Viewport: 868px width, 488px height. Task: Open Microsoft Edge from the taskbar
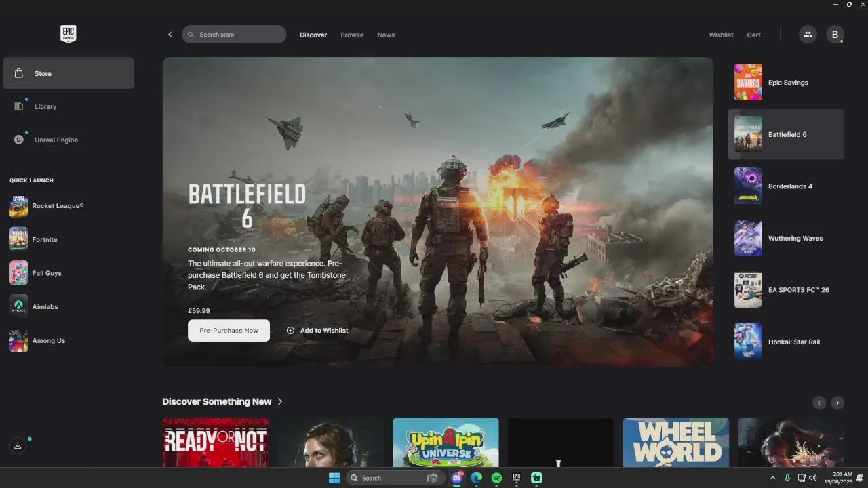(477, 478)
